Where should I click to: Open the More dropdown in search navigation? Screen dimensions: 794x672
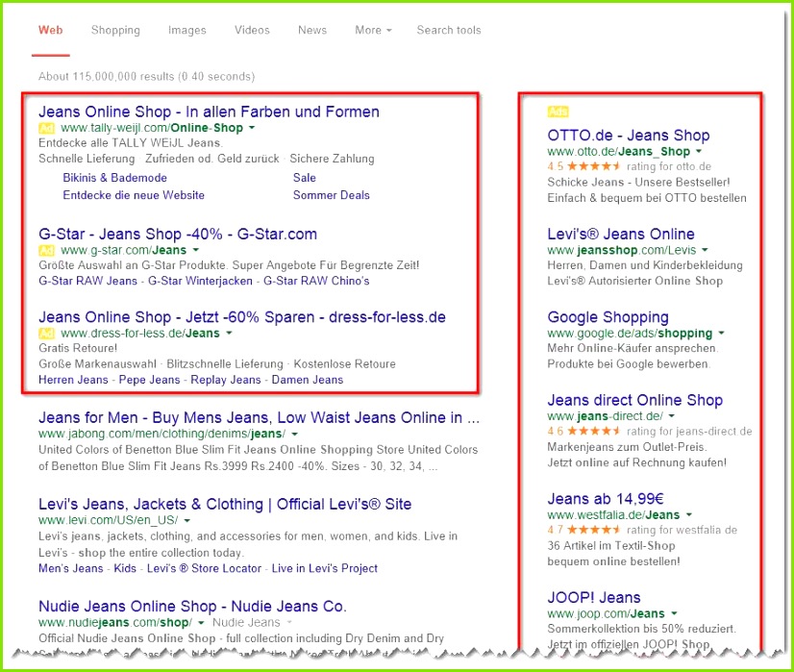(x=373, y=30)
